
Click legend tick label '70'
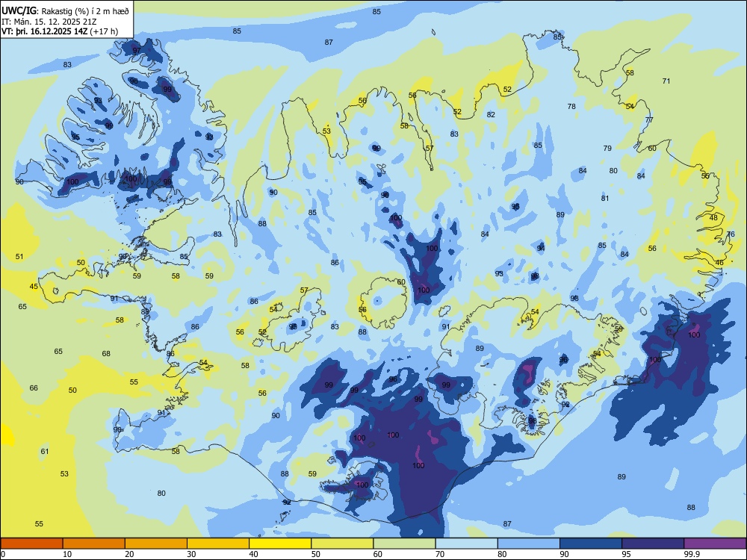(440, 554)
